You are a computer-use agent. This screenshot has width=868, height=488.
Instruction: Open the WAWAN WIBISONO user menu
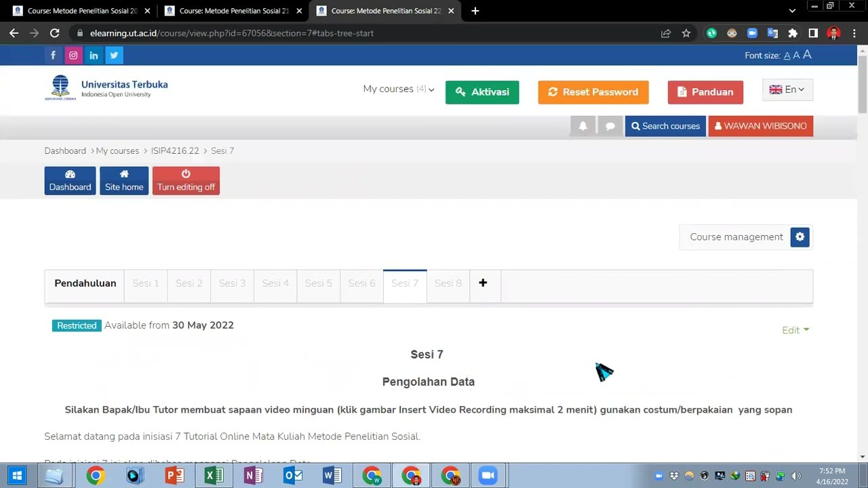click(761, 126)
